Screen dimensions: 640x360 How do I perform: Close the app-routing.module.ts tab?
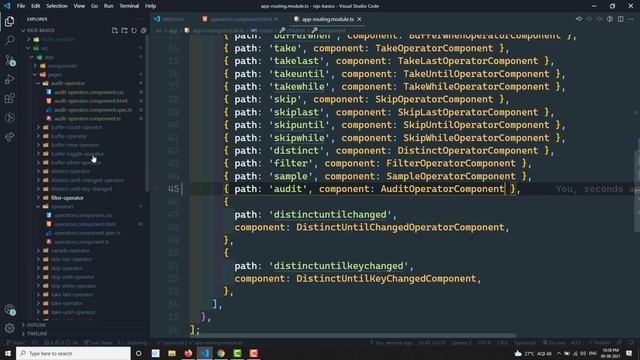[x=359, y=19]
